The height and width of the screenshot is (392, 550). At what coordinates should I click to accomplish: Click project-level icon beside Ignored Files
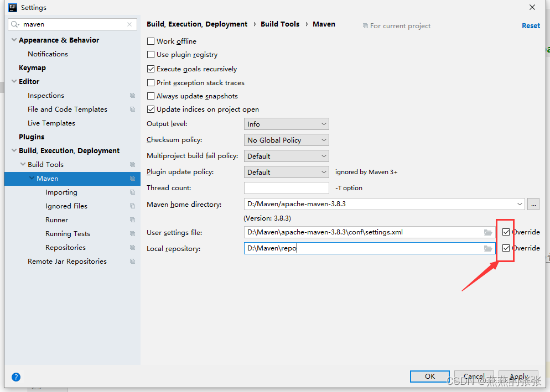(132, 206)
